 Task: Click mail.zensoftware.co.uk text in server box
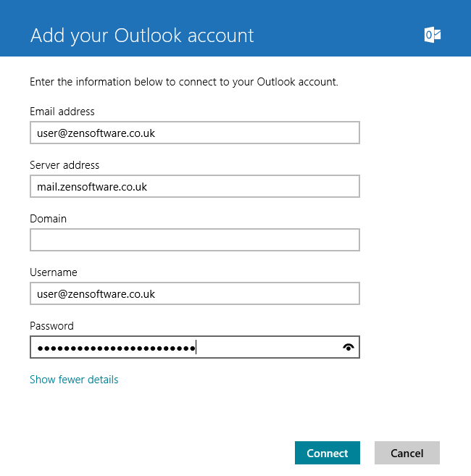click(92, 187)
